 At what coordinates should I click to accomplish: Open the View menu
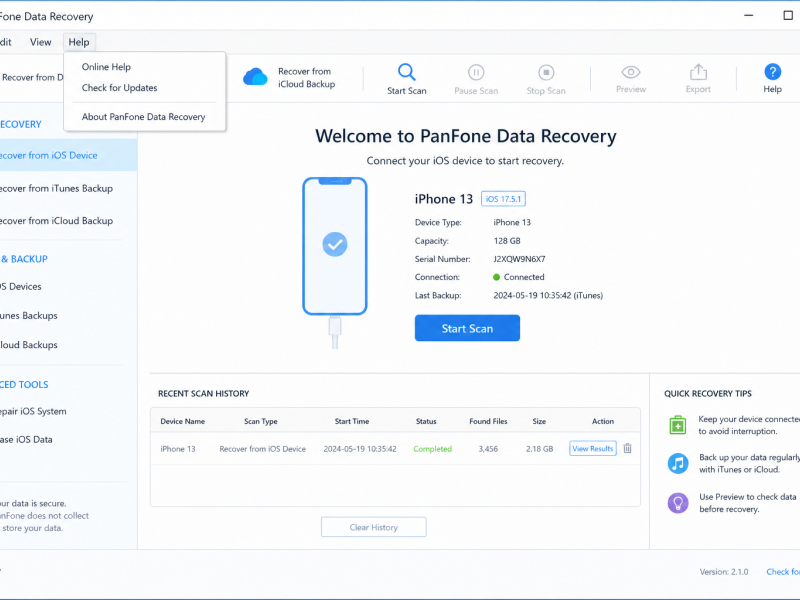(40, 42)
